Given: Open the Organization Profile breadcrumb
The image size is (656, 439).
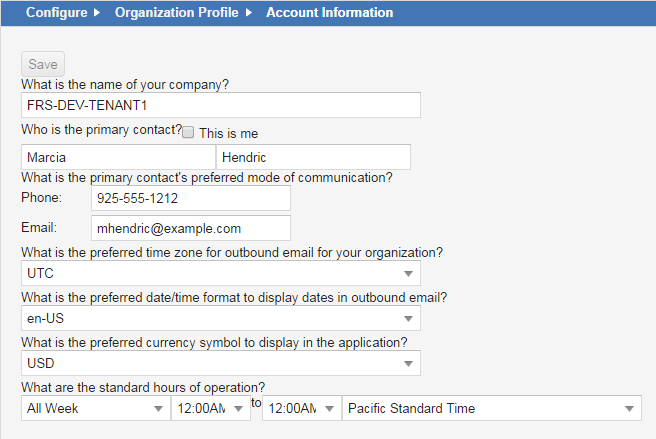Looking at the screenshot, I should (177, 13).
